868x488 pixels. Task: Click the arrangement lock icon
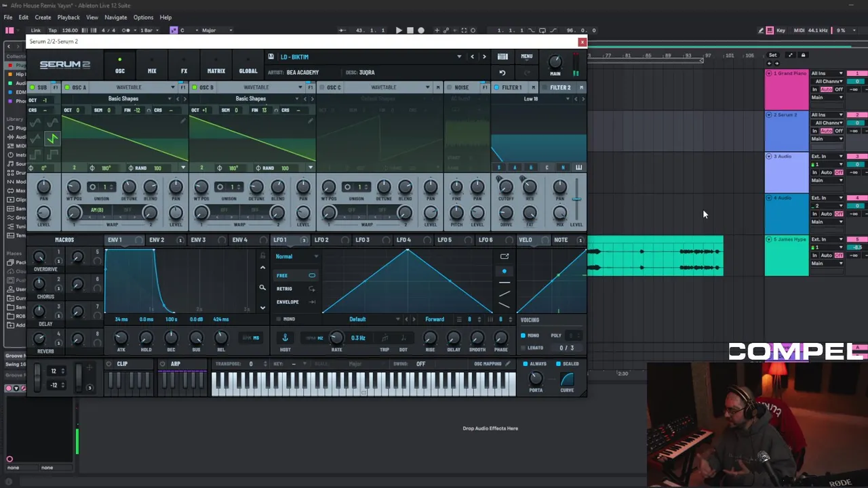point(803,55)
